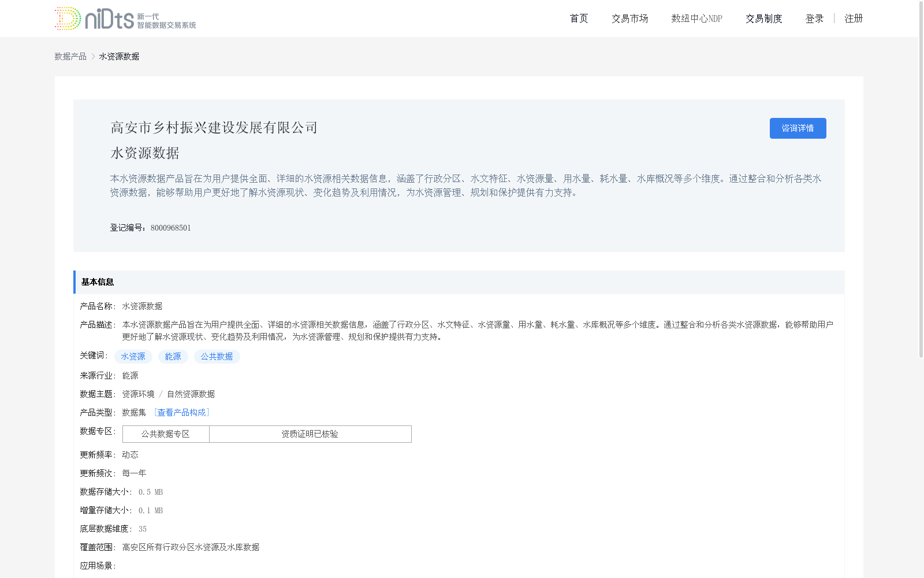Click the 咨询详情 button
The height and width of the screenshot is (578, 924).
coord(798,128)
